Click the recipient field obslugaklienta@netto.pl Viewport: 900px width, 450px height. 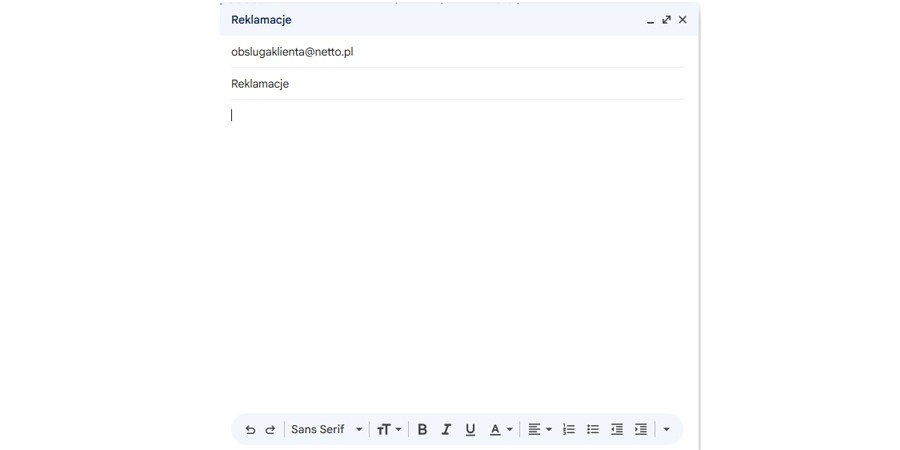point(459,52)
